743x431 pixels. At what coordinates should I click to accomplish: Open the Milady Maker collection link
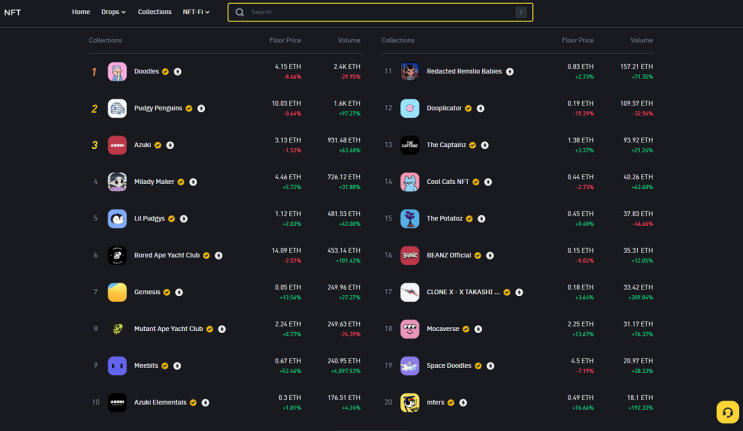click(154, 182)
